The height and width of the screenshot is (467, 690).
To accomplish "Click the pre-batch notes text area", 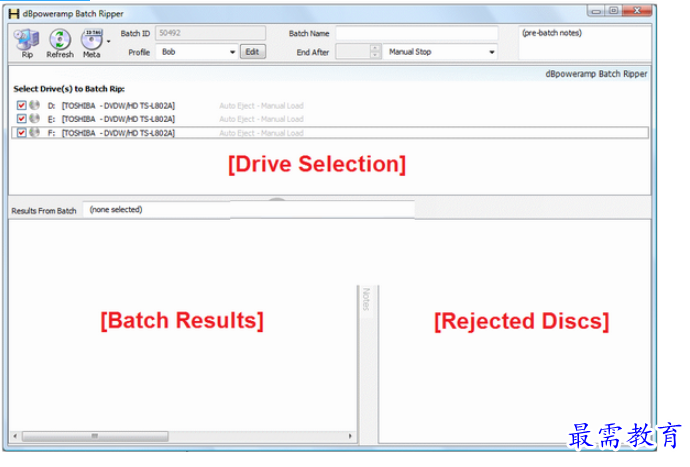I will point(585,43).
